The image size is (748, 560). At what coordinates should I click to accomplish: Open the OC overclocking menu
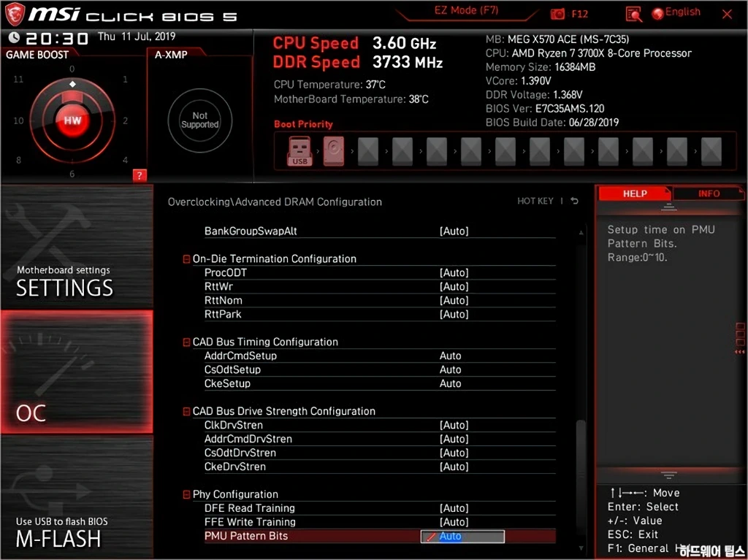77,372
